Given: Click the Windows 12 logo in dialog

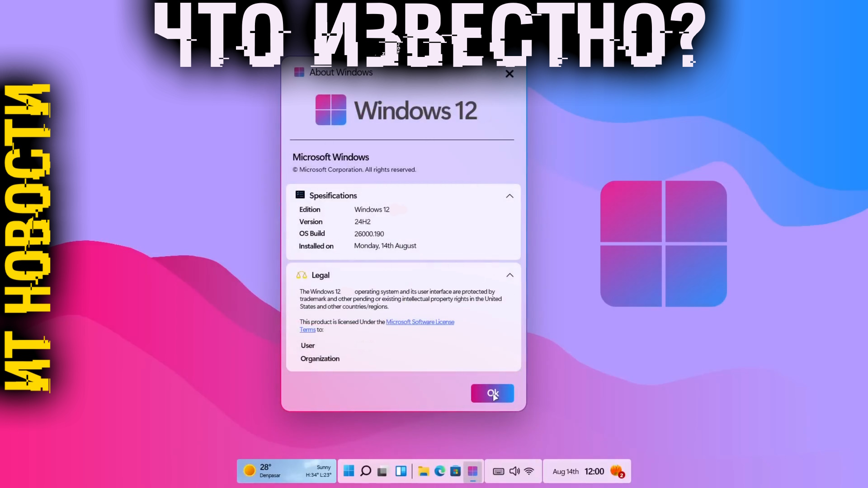Looking at the screenshot, I should [x=330, y=110].
